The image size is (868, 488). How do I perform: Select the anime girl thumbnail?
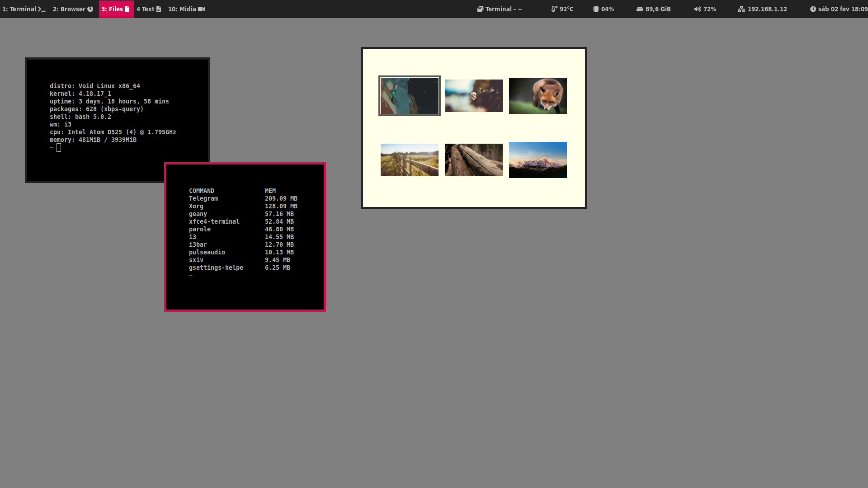[x=410, y=96]
